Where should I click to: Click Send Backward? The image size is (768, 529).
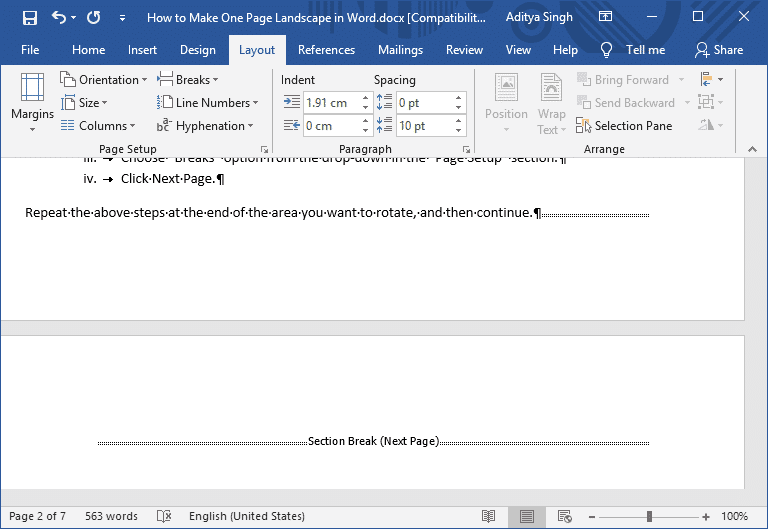626,103
